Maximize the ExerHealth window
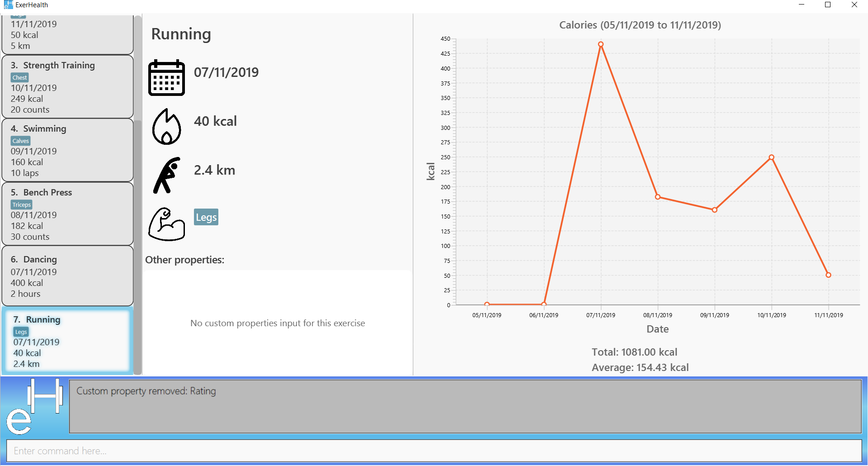The width and height of the screenshot is (868, 466). click(828, 5)
